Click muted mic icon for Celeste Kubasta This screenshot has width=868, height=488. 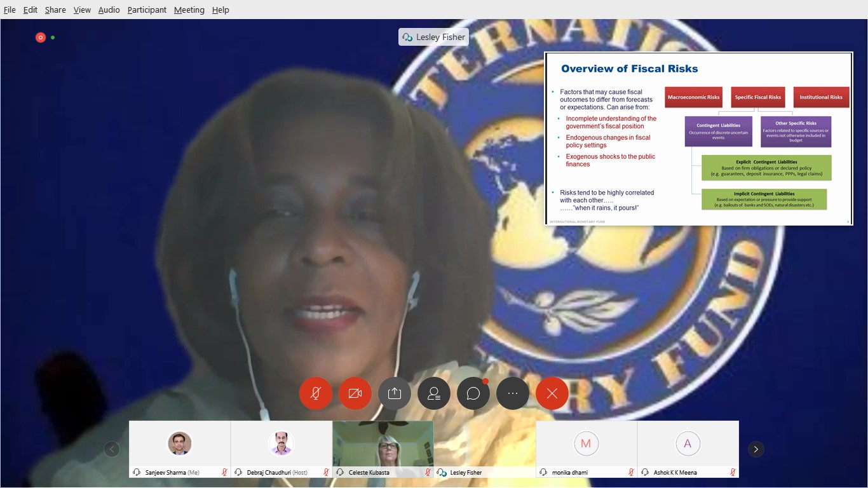tap(428, 472)
